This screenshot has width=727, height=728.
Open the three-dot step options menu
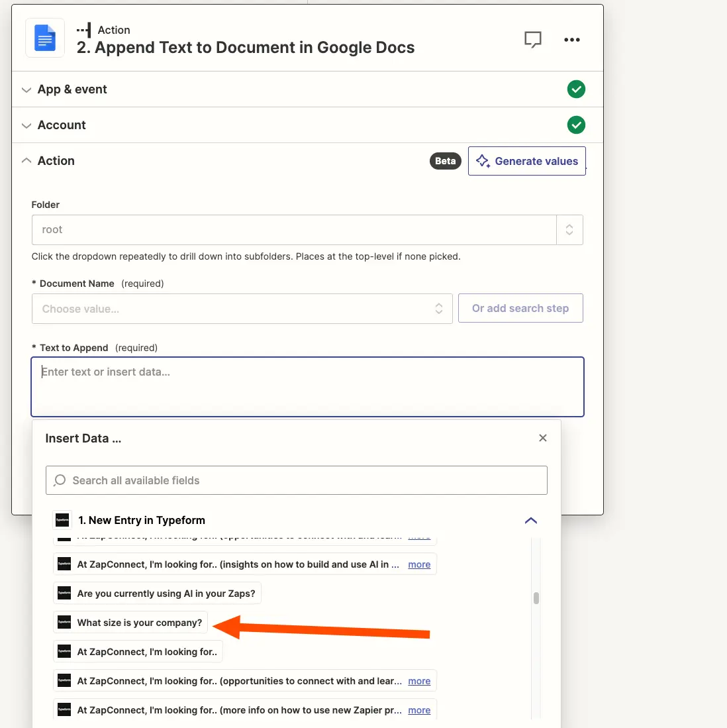click(x=571, y=40)
